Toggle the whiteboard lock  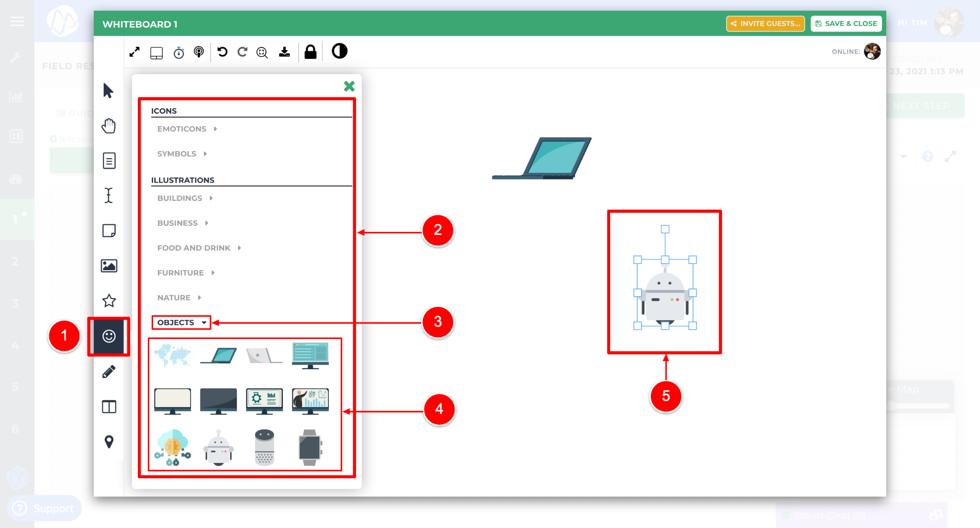(x=310, y=52)
